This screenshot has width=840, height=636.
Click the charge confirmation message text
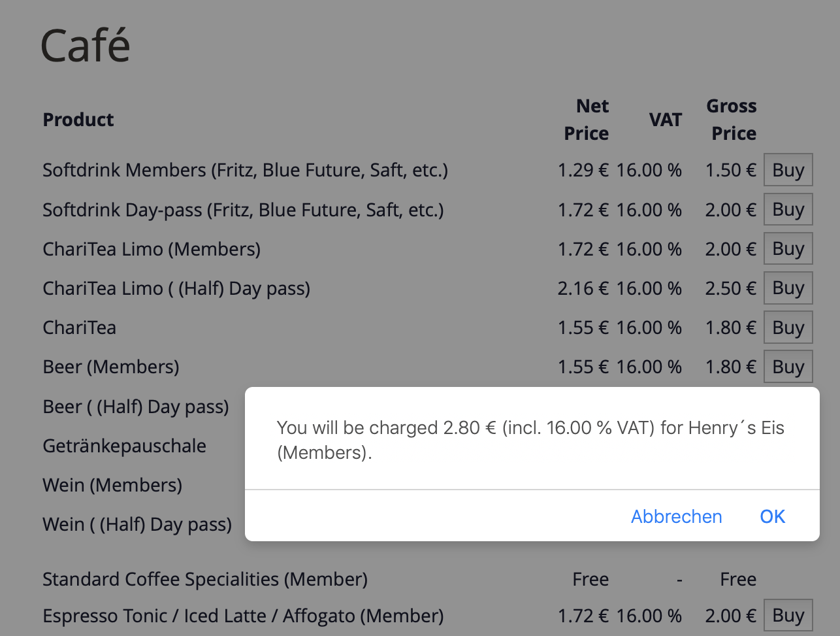530,439
